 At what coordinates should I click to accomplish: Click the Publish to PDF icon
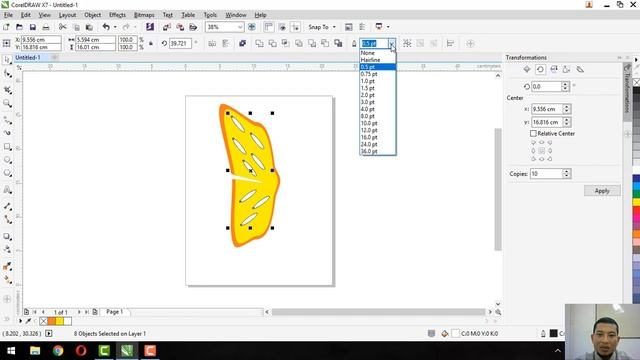click(x=193, y=27)
